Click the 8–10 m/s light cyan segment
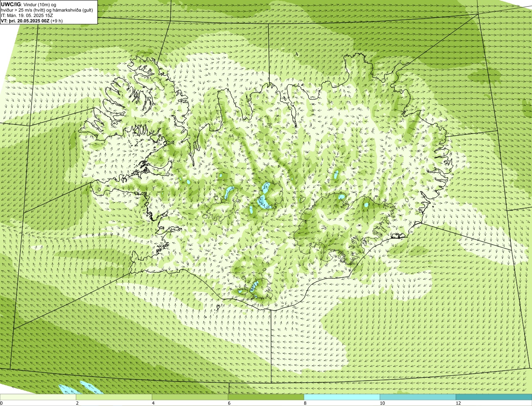This screenshot has width=532, height=406. [x=342, y=397]
